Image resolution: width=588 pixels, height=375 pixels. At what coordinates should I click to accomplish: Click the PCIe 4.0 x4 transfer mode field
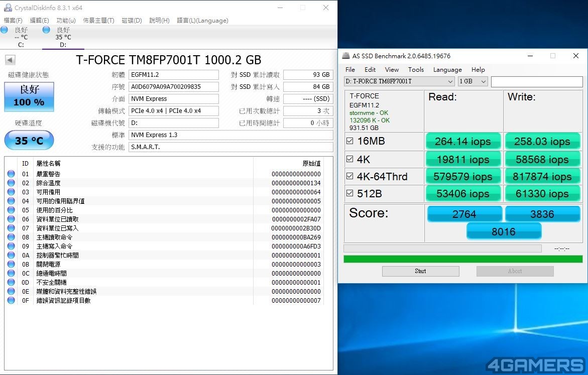pyautogui.click(x=174, y=110)
